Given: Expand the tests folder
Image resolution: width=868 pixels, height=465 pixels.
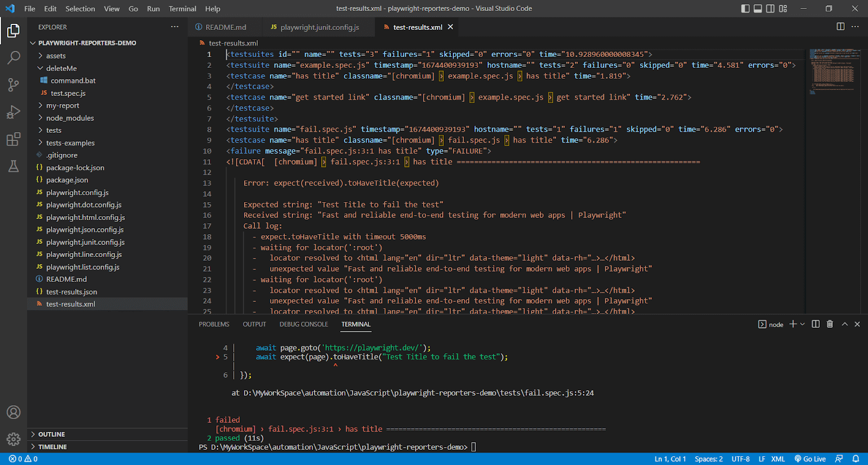Looking at the screenshot, I should 107,131.
